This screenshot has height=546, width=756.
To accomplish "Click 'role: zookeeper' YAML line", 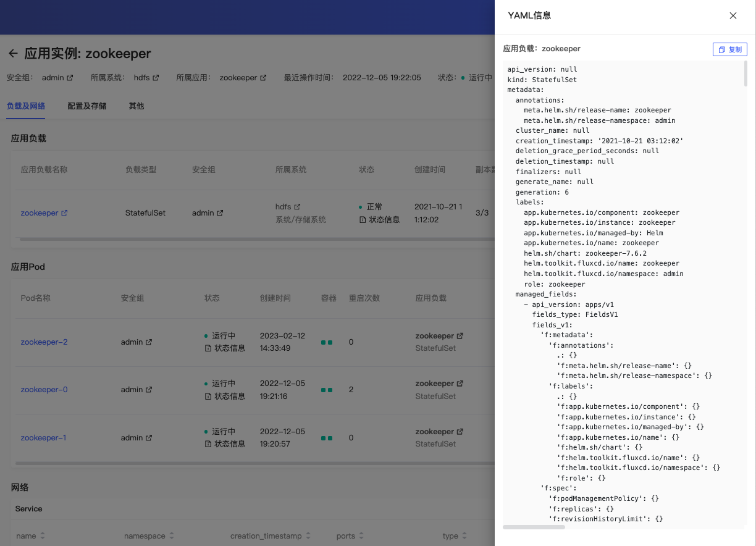I will pos(554,284).
